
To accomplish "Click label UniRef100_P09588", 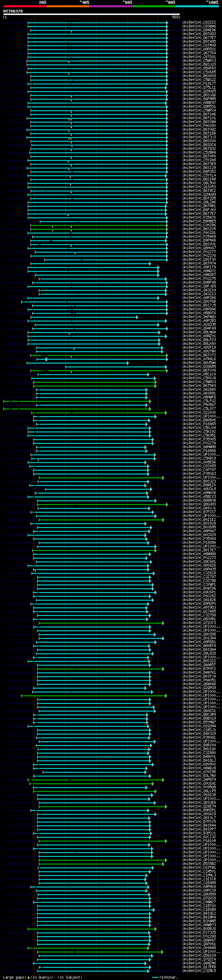I will coord(199,787).
